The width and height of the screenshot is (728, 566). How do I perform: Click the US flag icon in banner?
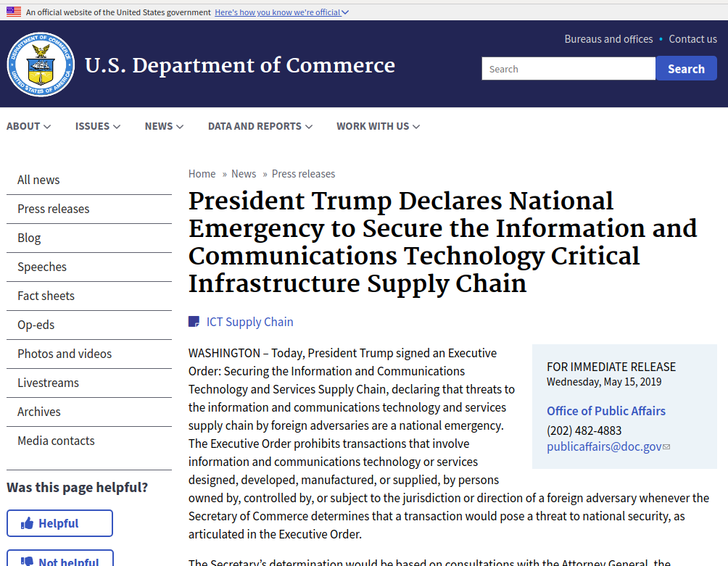tap(14, 12)
